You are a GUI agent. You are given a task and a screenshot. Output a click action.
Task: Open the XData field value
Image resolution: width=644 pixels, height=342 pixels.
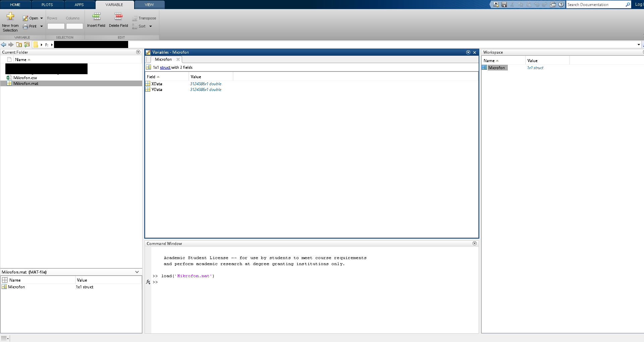point(206,84)
